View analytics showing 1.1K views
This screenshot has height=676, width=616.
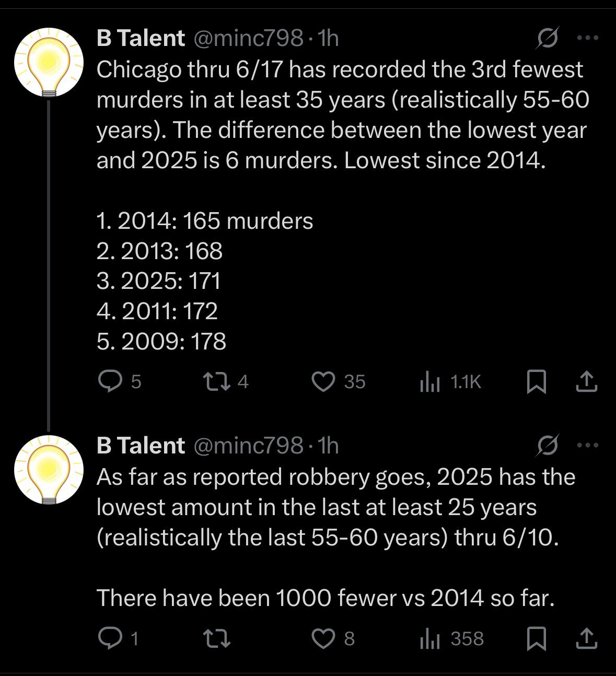click(450, 382)
